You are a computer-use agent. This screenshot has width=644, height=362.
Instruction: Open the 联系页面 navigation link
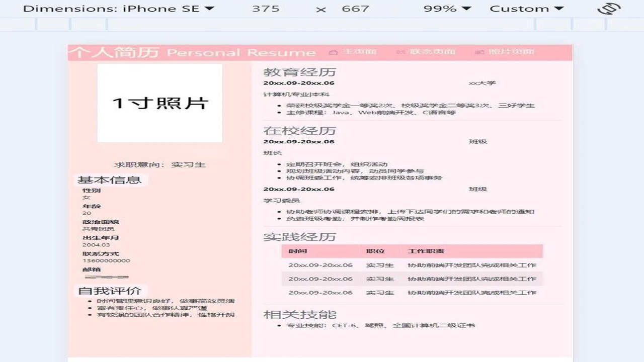click(433, 52)
